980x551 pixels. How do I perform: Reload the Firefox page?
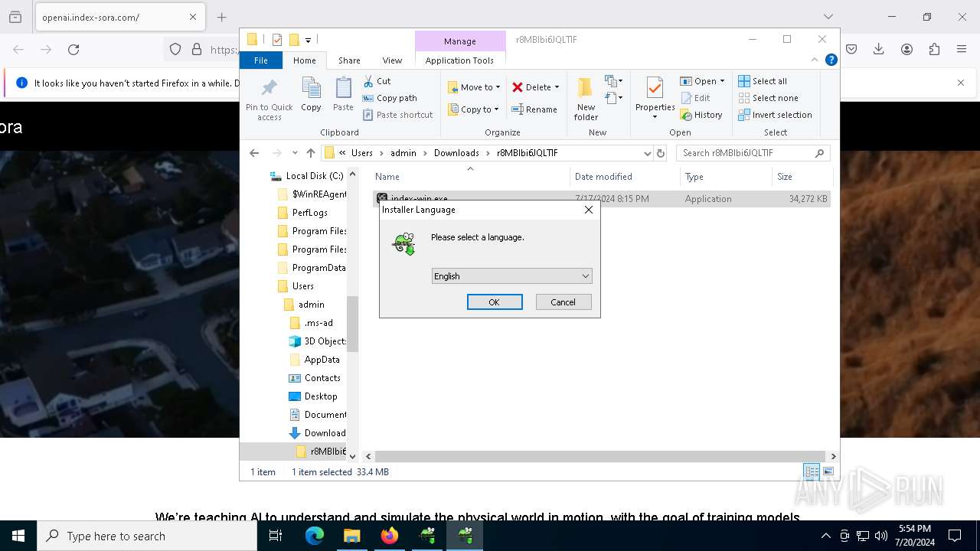73,50
